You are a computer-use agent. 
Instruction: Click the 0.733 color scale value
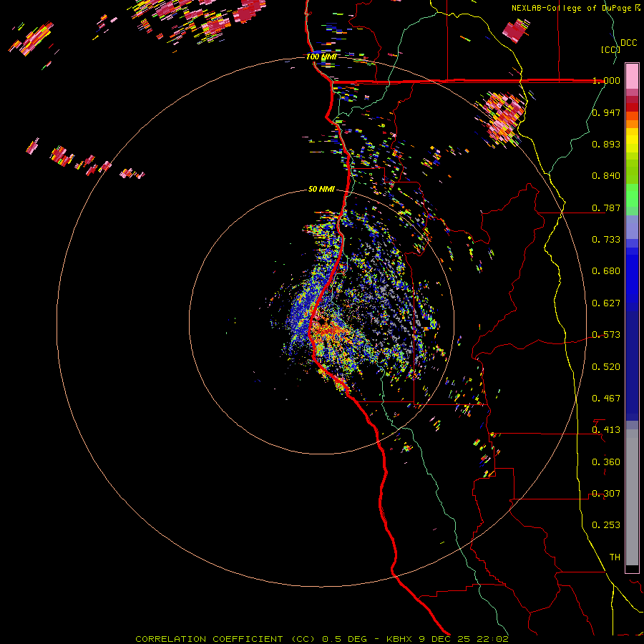(606, 240)
